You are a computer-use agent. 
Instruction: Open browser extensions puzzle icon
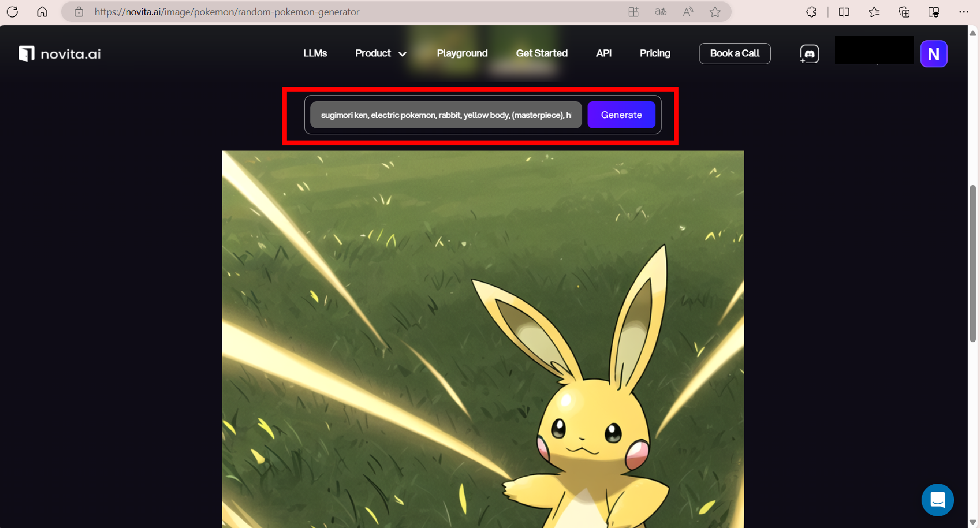coord(811,12)
